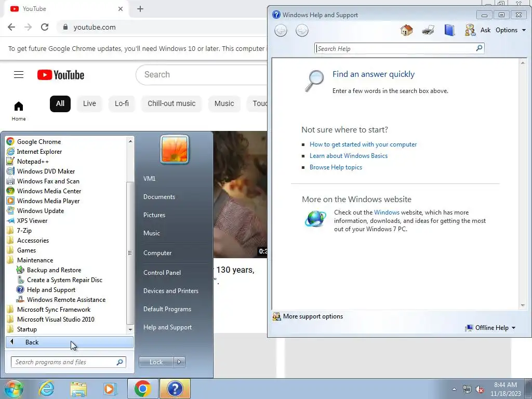Image resolution: width=532 pixels, height=399 pixels.
Task: Expand the 7-Zip folder
Action: 24,230
